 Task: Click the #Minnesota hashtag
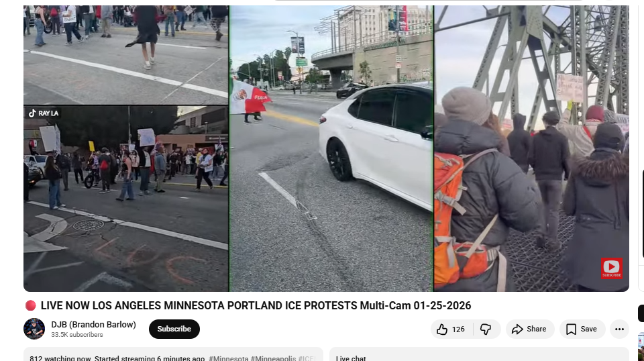pyautogui.click(x=228, y=358)
